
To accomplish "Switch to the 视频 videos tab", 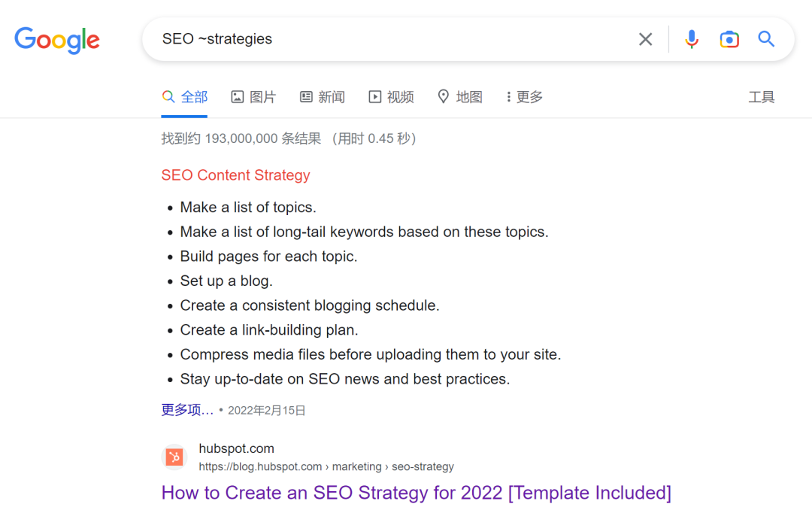I will [x=391, y=97].
